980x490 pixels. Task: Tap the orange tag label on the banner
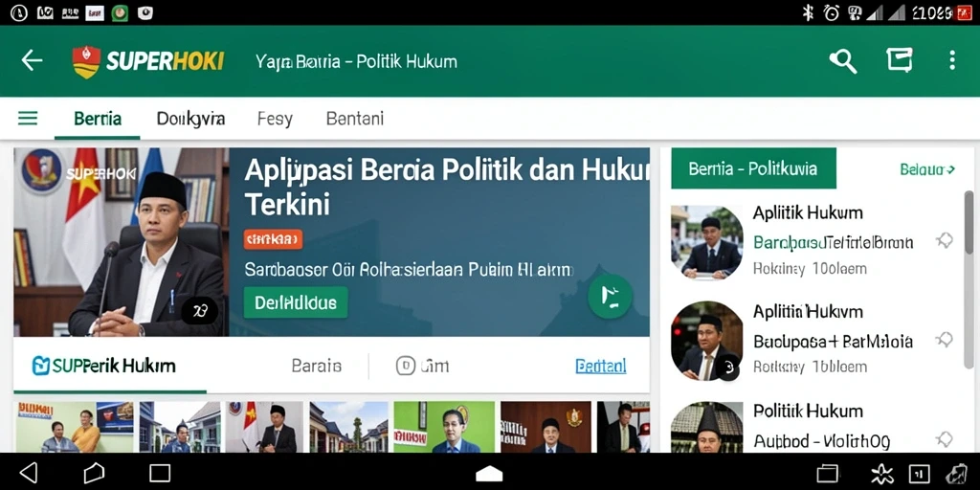pyautogui.click(x=273, y=238)
